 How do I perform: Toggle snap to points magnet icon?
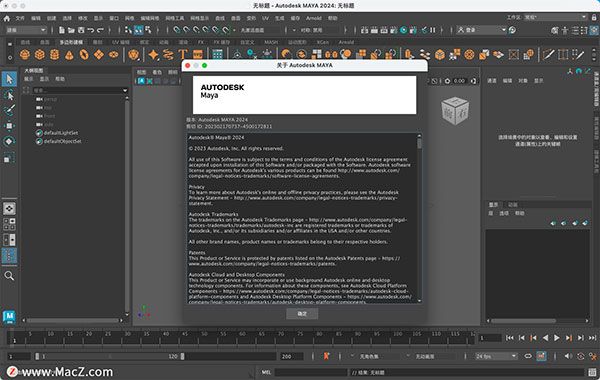click(x=196, y=30)
